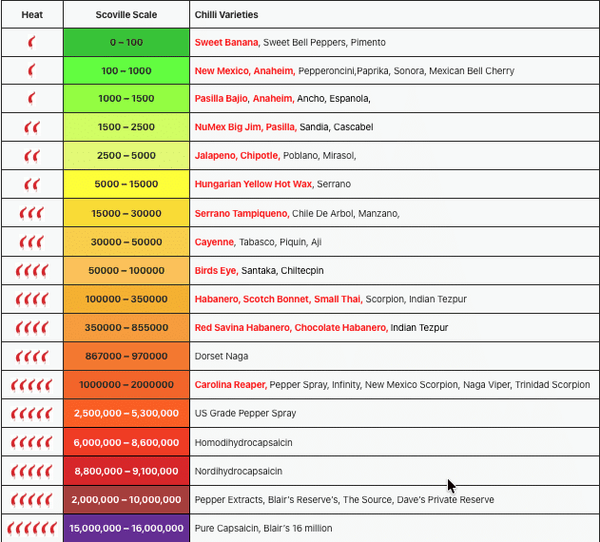
Task: Click the Chocolate Habanero link
Action: pos(341,328)
